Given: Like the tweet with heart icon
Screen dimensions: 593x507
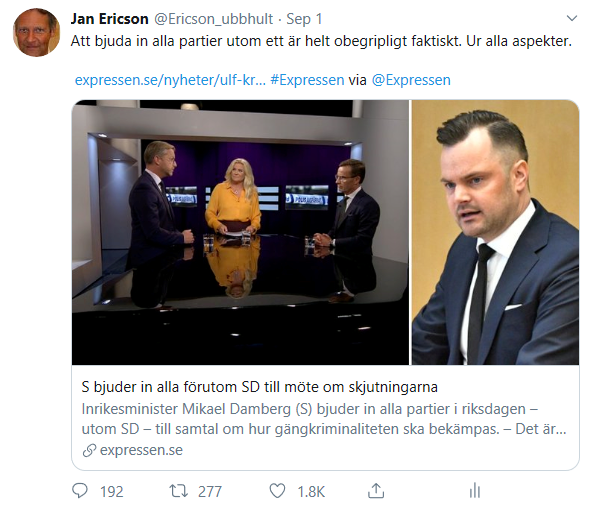Looking at the screenshot, I should [x=277, y=491].
